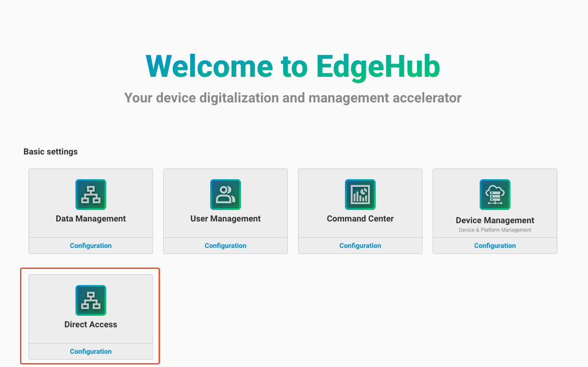Click the Basic settings section heading
The width and height of the screenshot is (588, 367).
[51, 152]
